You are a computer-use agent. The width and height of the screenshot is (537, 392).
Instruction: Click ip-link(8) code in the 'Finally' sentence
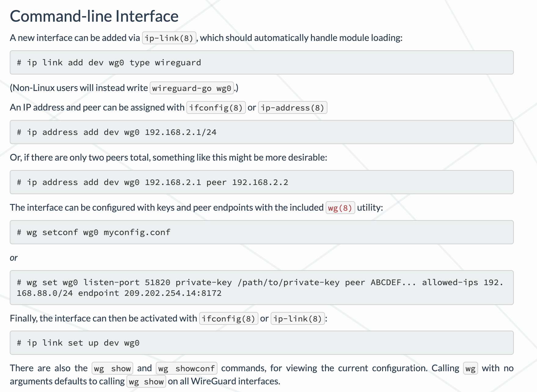click(298, 319)
